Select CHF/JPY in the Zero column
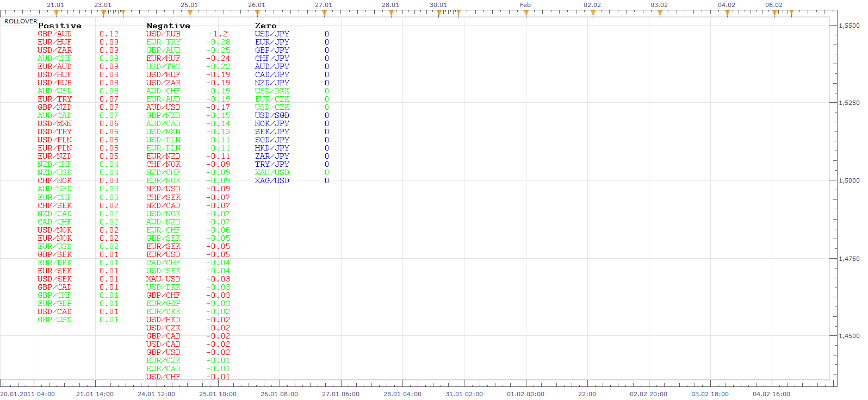Viewport: 868px width, 400px height. (x=272, y=58)
